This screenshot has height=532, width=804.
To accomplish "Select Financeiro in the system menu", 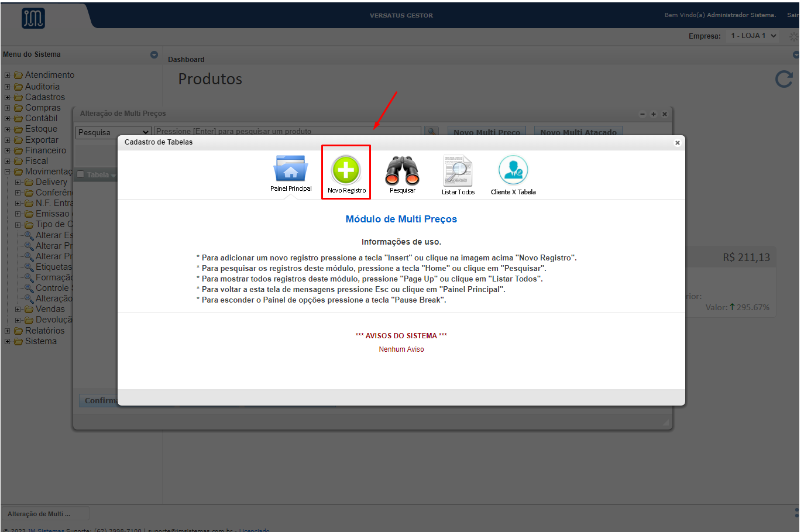I will point(45,150).
